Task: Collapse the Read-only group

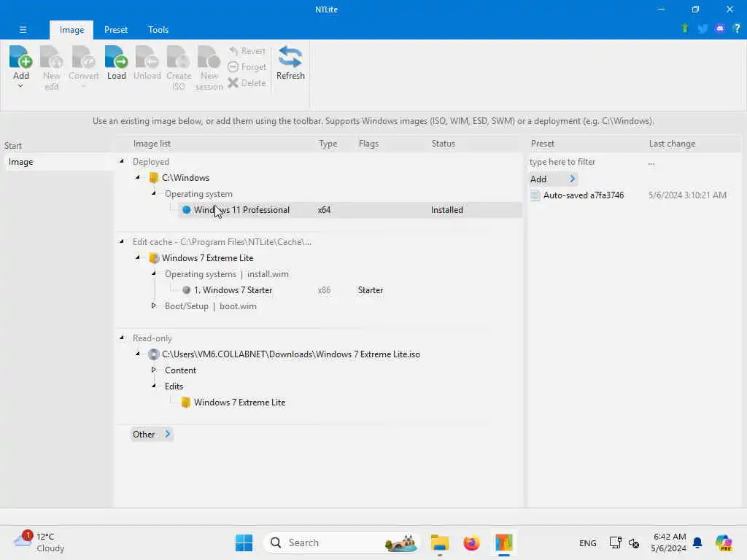Action: click(x=122, y=338)
